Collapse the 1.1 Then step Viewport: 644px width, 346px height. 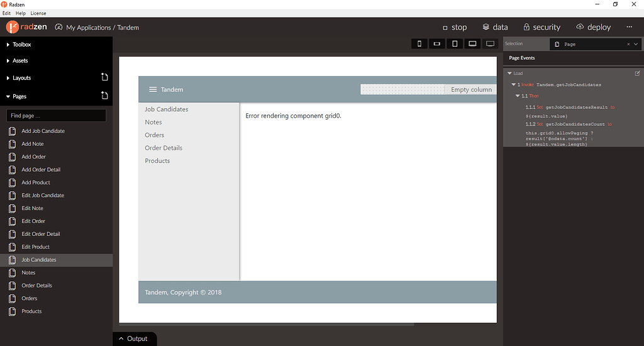click(x=518, y=96)
